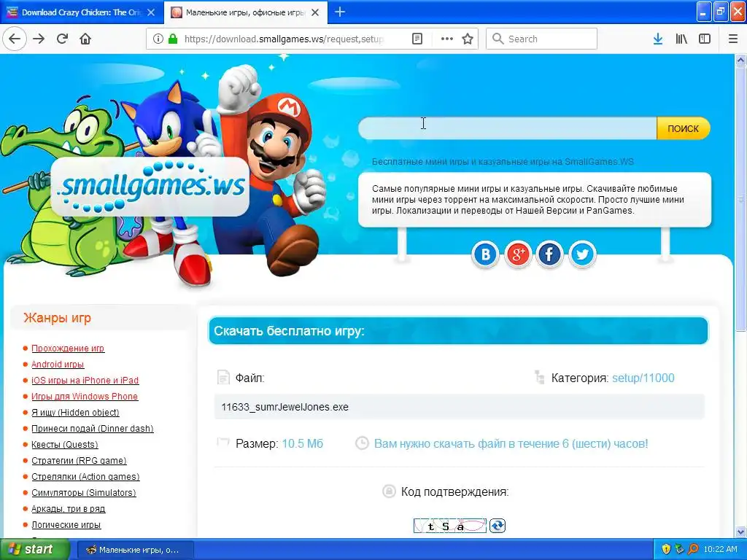Share via Facebook icon
This screenshot has width=747, height=560.
[x=550, y=254]
